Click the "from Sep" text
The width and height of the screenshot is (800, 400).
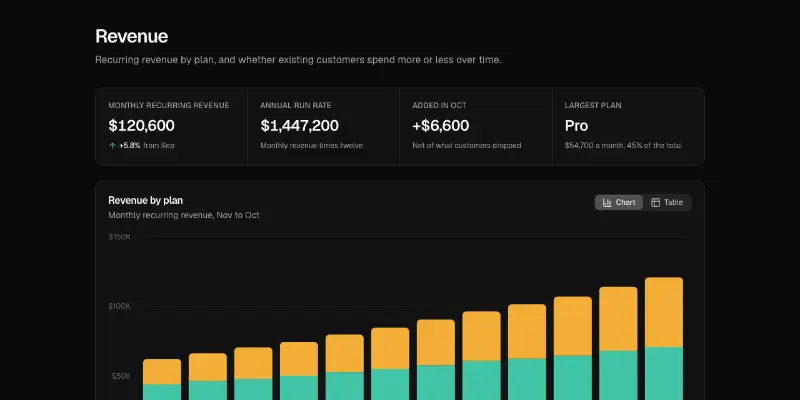[159, 145]
